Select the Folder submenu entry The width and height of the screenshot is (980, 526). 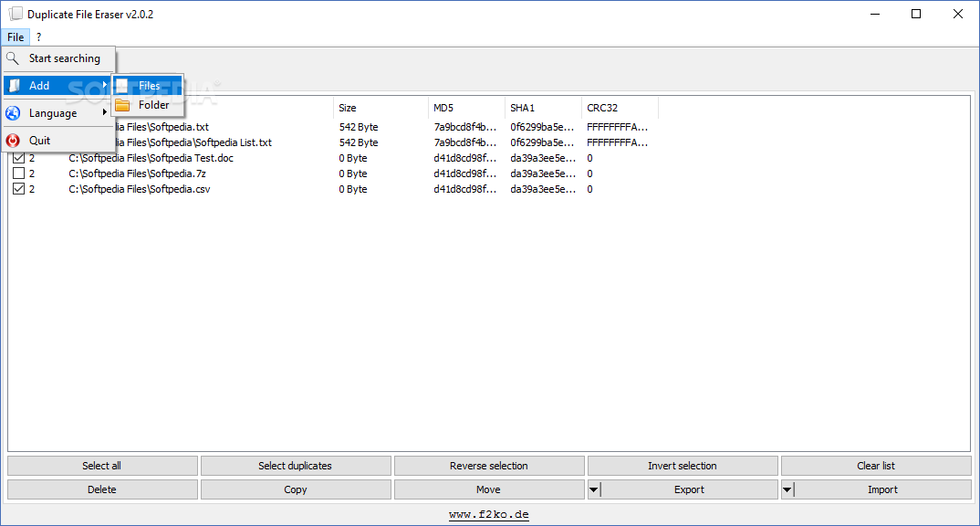click(x=148, y=105)
